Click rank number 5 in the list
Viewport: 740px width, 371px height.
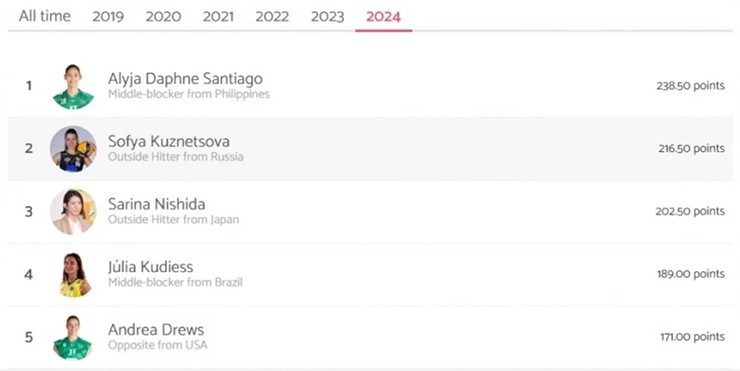point(29,337)
